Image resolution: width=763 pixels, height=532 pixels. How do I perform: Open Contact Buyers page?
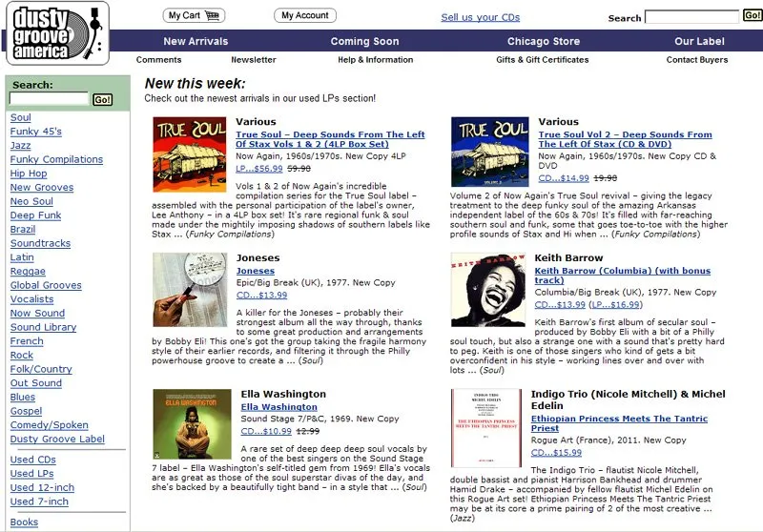coord(697,60)
